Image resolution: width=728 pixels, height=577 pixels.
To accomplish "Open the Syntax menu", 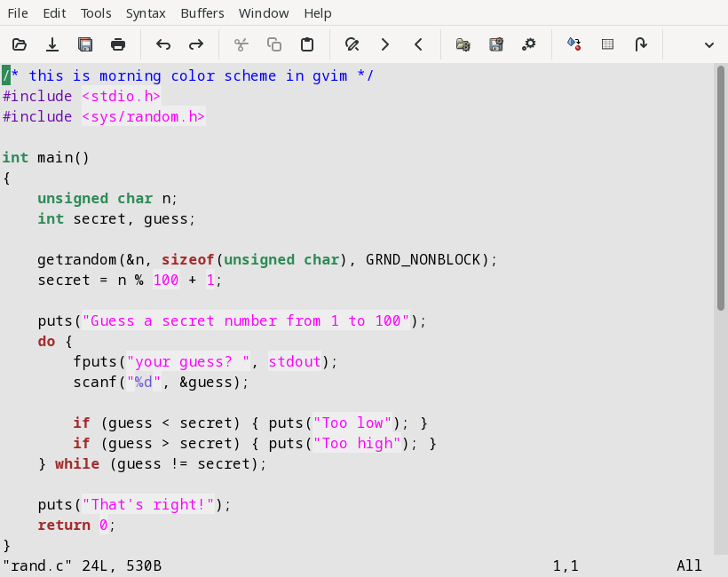I will [x=146, y=13].
